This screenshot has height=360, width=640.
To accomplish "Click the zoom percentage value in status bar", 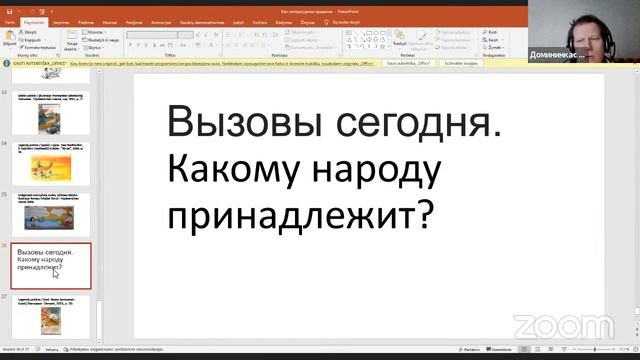I will coord(624,349).
